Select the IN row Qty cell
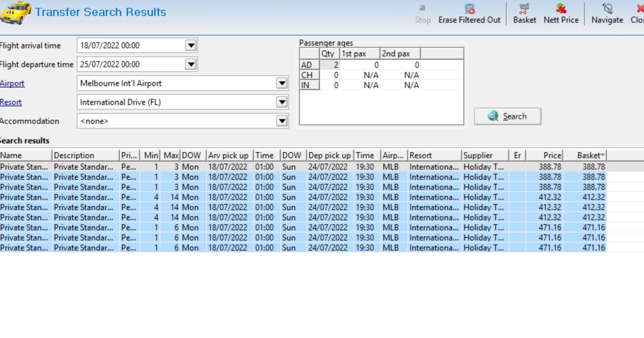This screenshot has width=644, height=338. [x=330, y=85]
